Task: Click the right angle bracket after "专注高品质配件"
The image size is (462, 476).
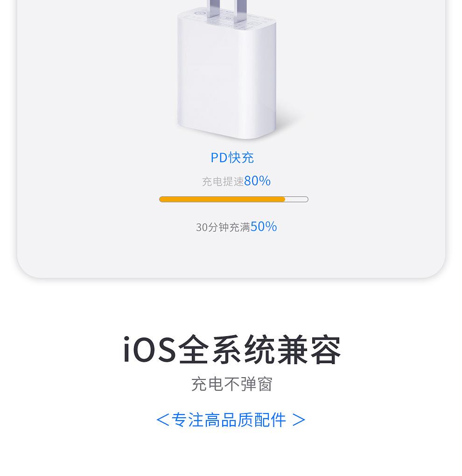Action: coord(299,420)
